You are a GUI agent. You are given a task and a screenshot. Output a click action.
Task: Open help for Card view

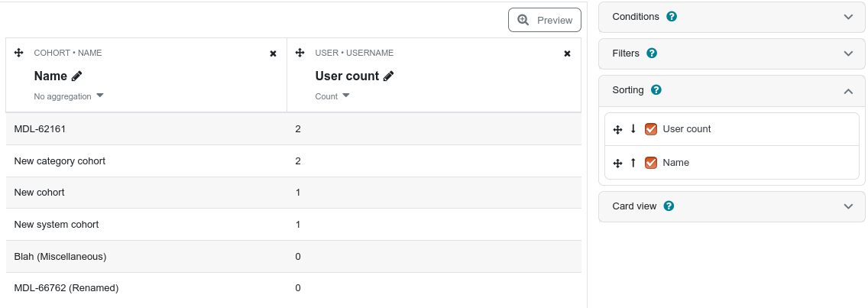(x=669, y=206)
